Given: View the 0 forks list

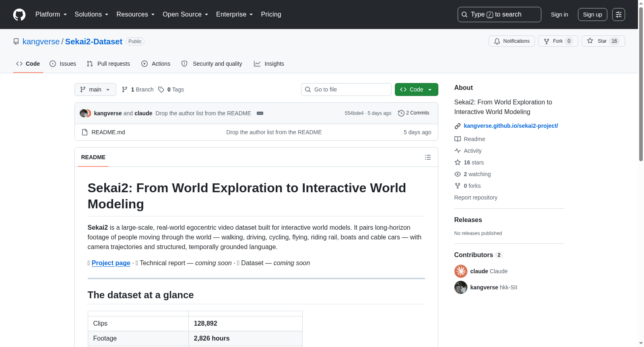Looking at the screenshot, I should (x=468, y=186).
